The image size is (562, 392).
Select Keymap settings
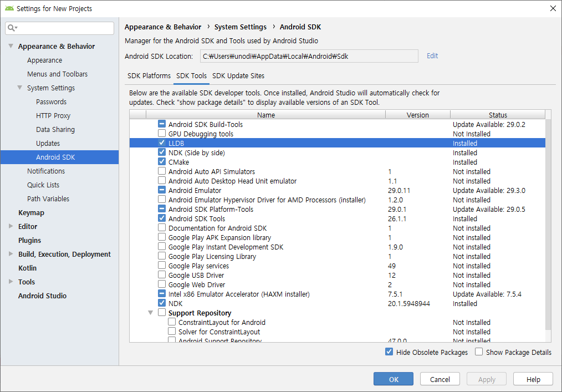point(31,213)
